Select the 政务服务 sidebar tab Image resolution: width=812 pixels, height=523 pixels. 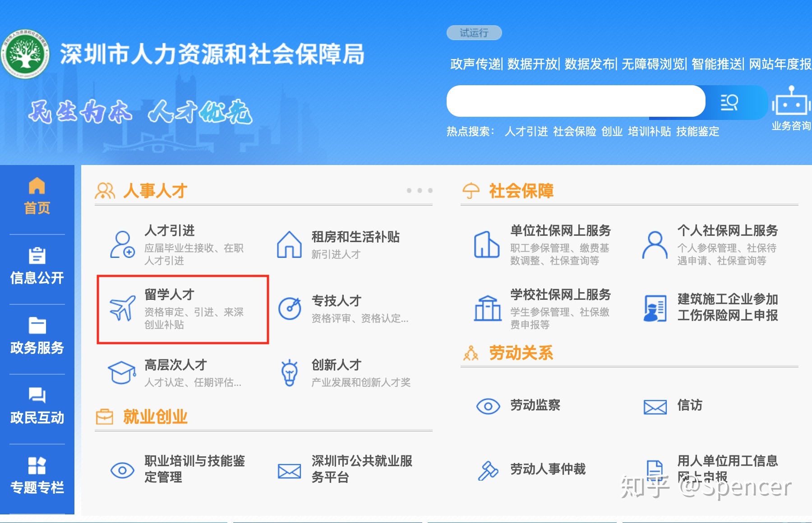pyautogui.click(x=37, y=336)
